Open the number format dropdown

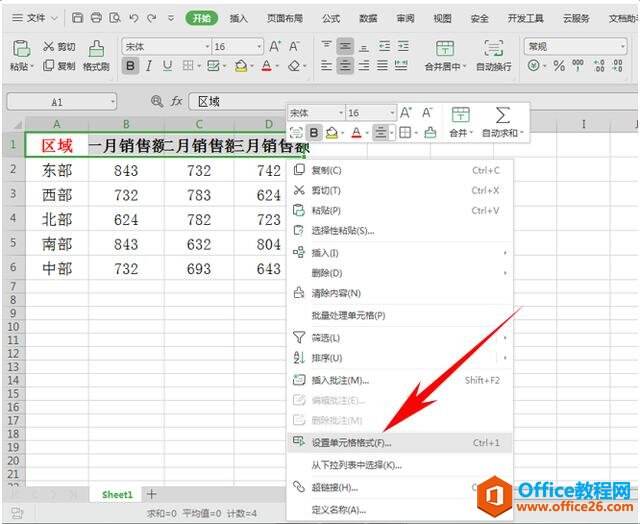[x=622, y=47]
